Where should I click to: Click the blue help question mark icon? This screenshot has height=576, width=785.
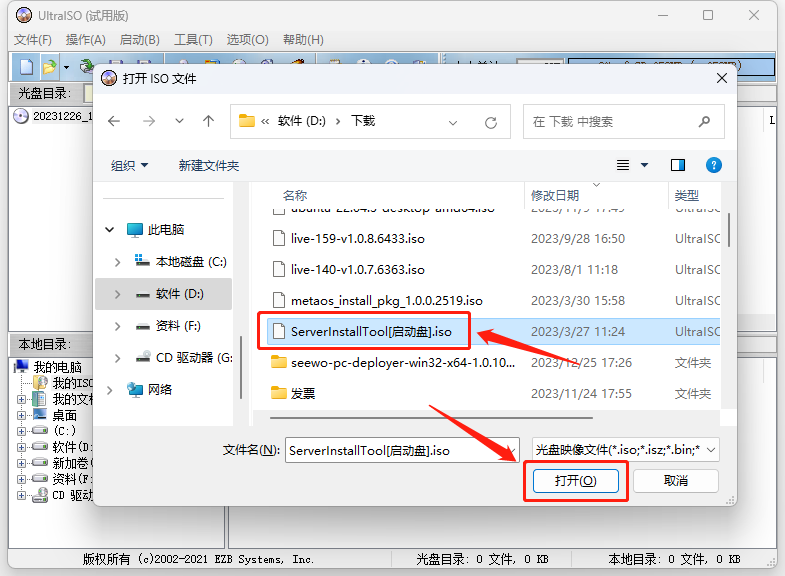click(713, 165)
